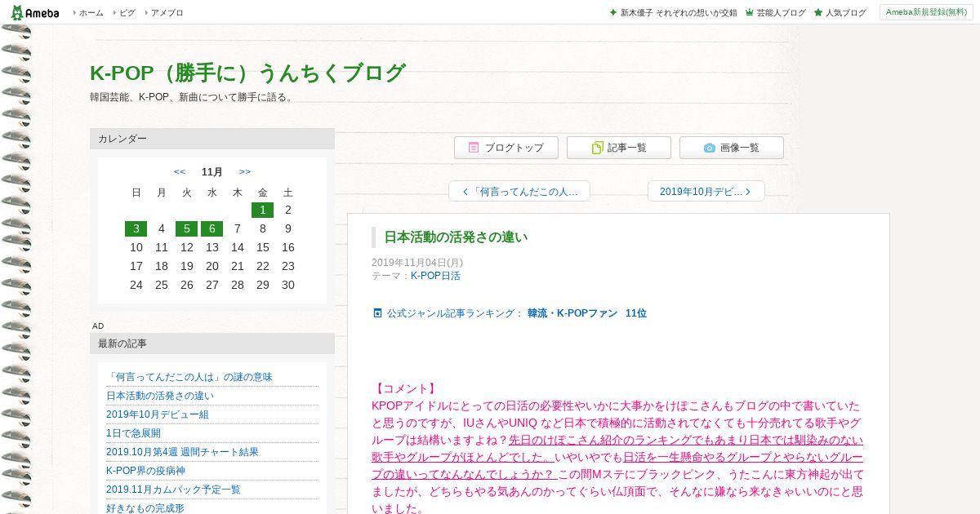Screen dimensions: 980x514
Task: Select calendar date 3
Action: click(x=136, y=228)
